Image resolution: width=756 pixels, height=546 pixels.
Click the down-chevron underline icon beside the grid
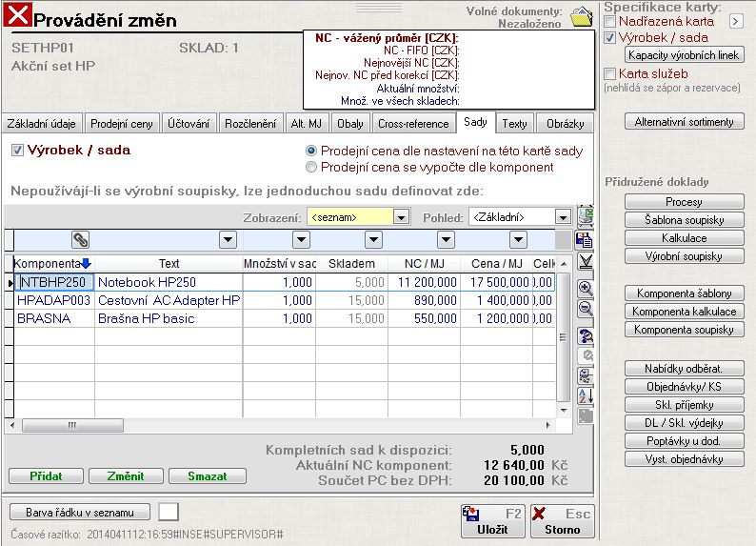point(586,261)
